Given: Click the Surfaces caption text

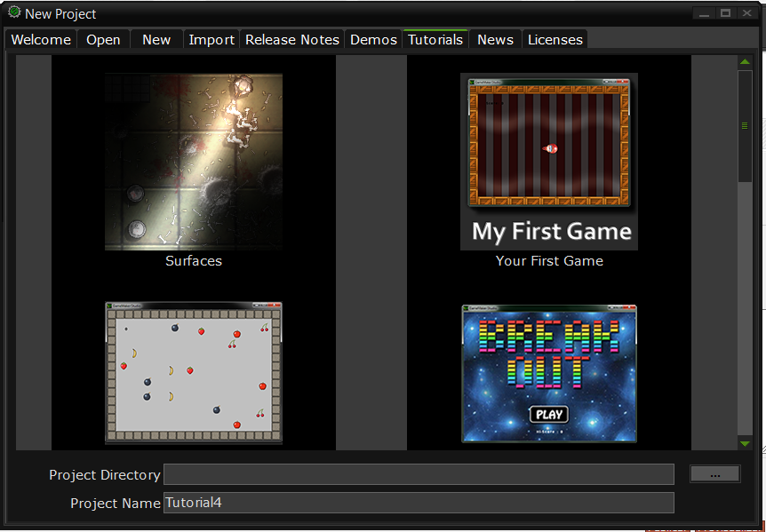Looking at the screenshot, I should (x=194, y=260).
